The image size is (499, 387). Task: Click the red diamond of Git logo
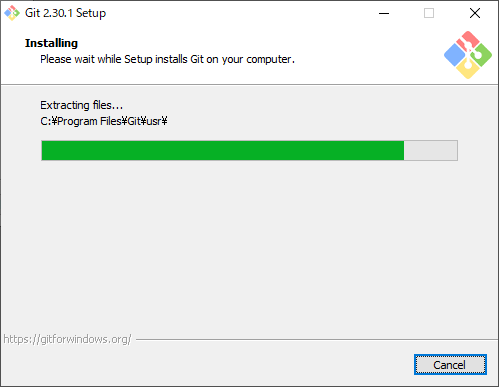468,41
